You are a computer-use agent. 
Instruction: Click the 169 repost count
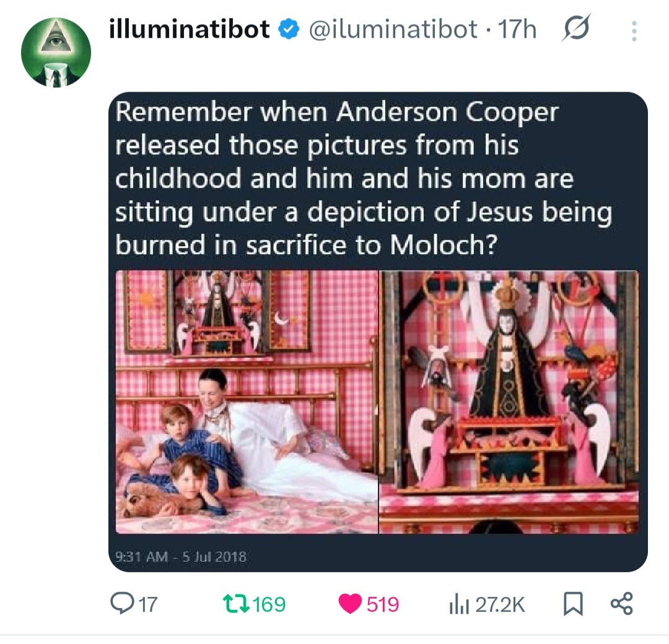click(x=269, y=604)
